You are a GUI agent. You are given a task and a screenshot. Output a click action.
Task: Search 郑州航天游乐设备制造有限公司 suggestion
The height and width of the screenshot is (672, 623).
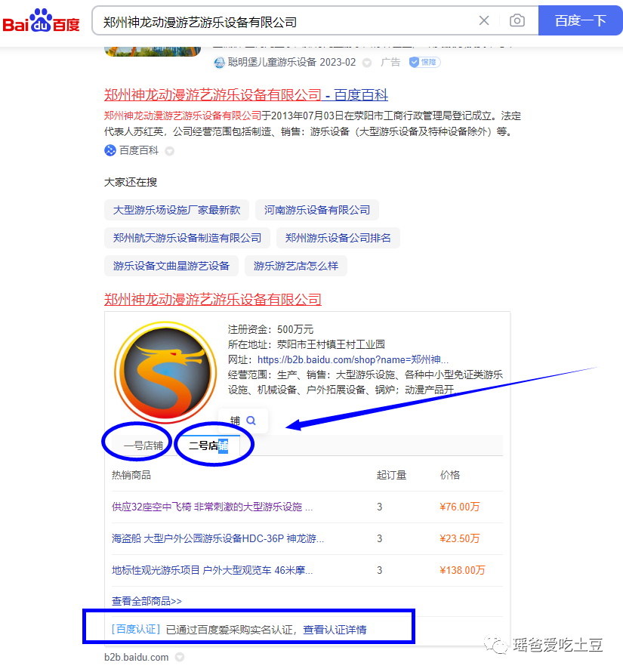[x=187, y=238]
